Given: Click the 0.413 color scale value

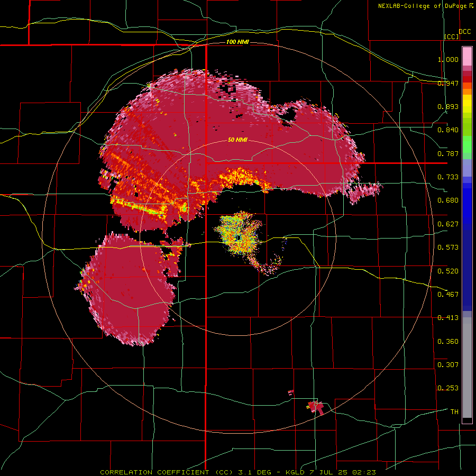Looking at the screenshot, I should pyautogui.click(x=448, y=318).
